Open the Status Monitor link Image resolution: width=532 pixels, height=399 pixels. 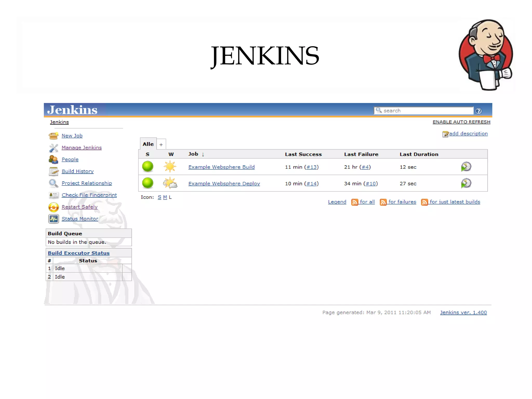[x=80, y=219]
